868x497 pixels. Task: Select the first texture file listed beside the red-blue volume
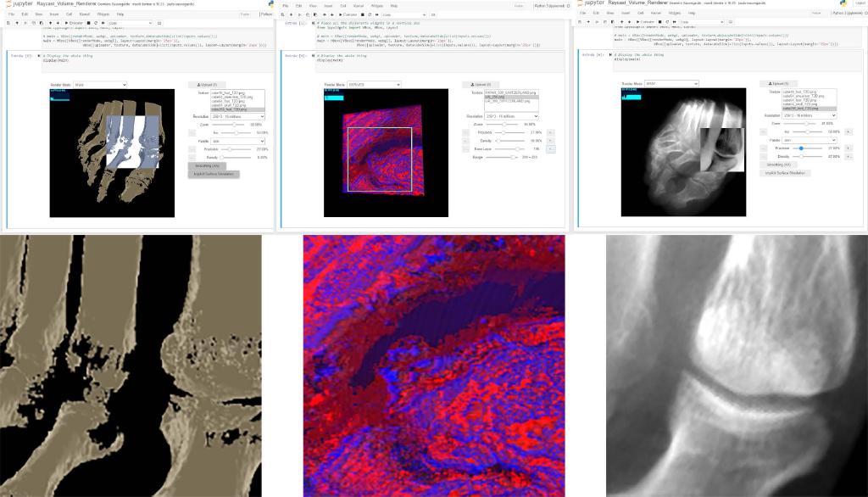[x=511, y=92]
